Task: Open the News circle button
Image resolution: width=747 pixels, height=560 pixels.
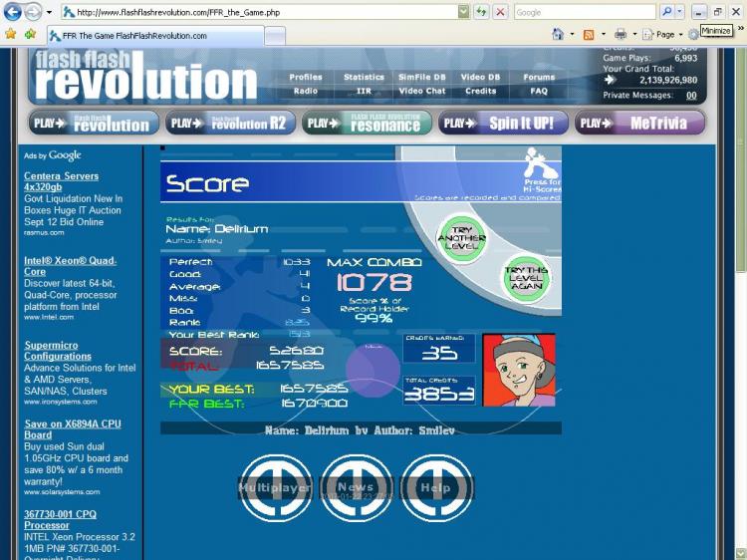Action: pyautogui.click(x=356, y=488)
